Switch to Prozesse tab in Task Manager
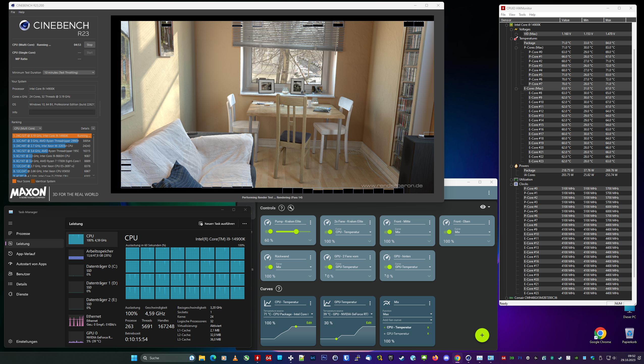The height and width of the screenshot is (364, 644). click(x=23, y=234)
